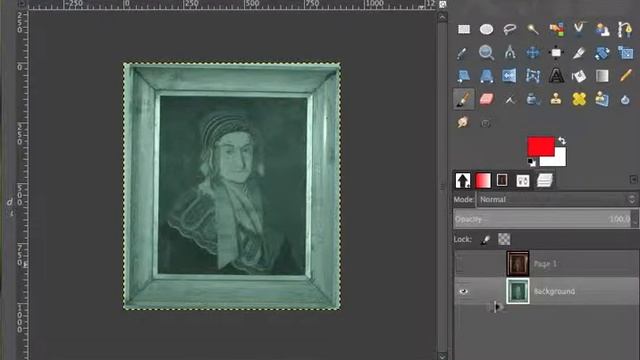Select the Scissors Select tool
This screenshot has width=640, height=360.
click(579, 29)
